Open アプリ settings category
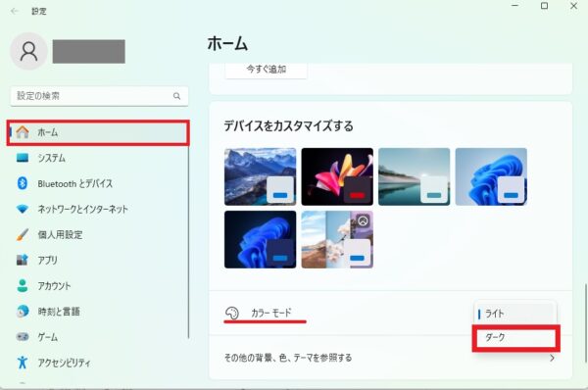 coord(97,260)
